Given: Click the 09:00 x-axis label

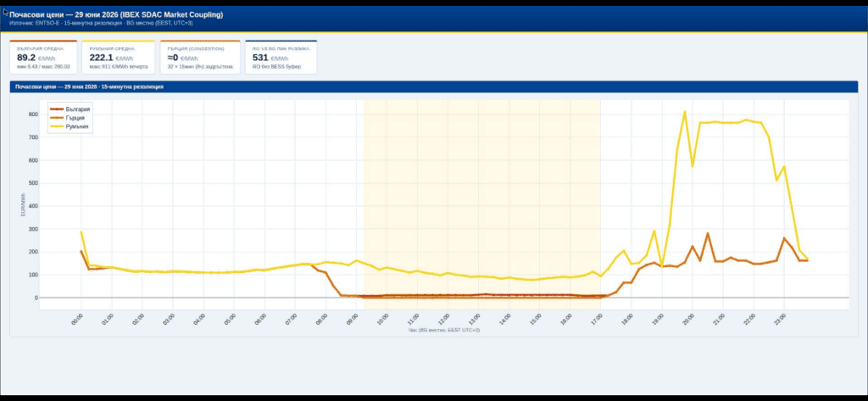Looking at the screenshot, I should click(x=353, y=320).
